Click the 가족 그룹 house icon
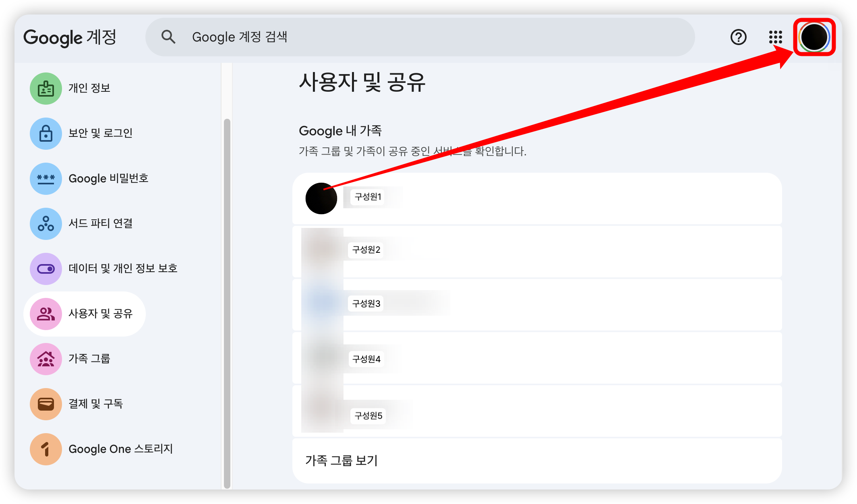The height and width of the screenshot is (504, 857). click(46, 359)
